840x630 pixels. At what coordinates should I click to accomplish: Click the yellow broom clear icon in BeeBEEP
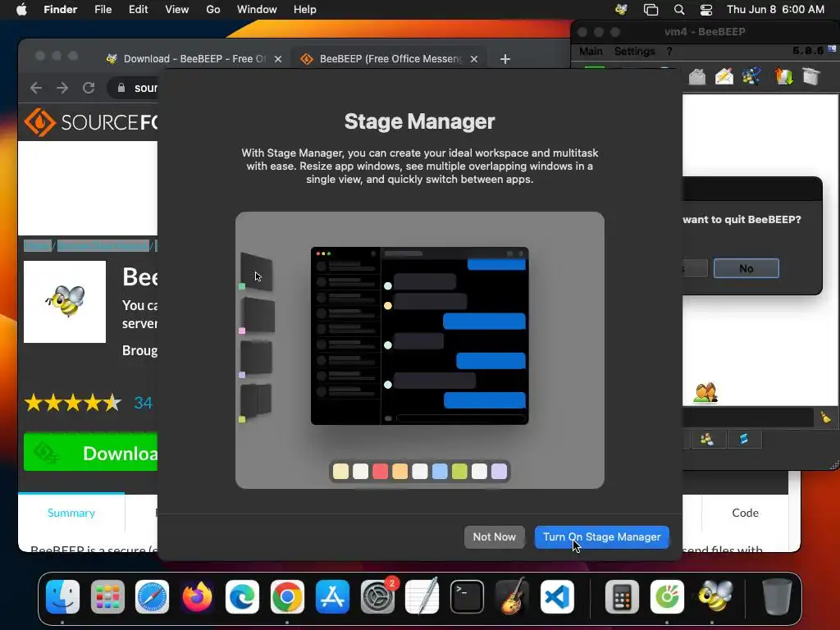[x=825, y=418]
